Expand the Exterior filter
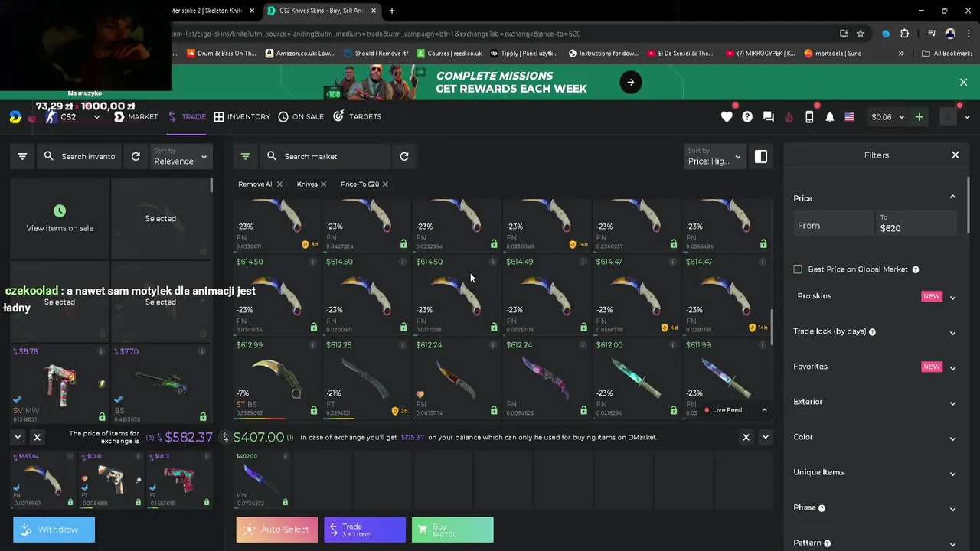Image resolution: width=980 pixels, height=551 pixels. (952, 403)
